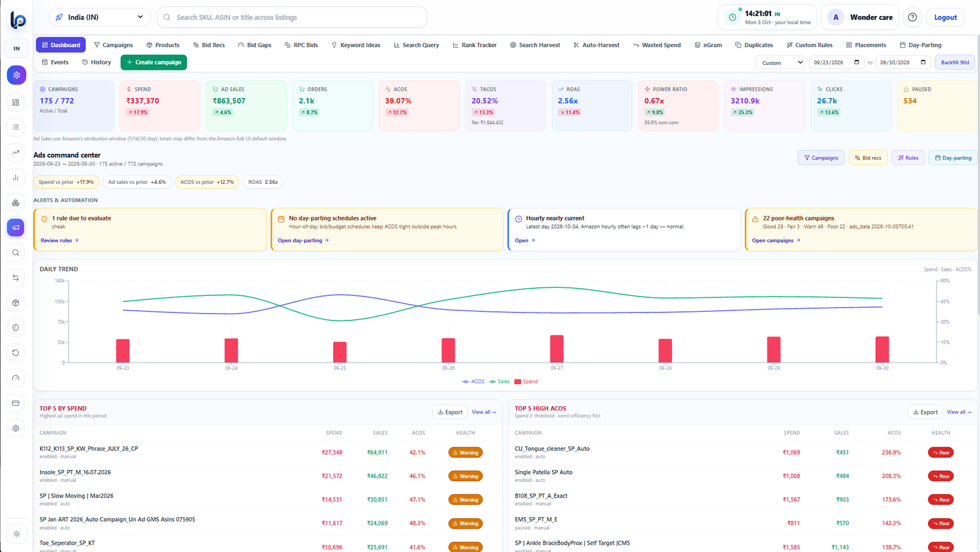
Task: Export the Top 5 By Spend table
Action: click(x=450, y=412)
